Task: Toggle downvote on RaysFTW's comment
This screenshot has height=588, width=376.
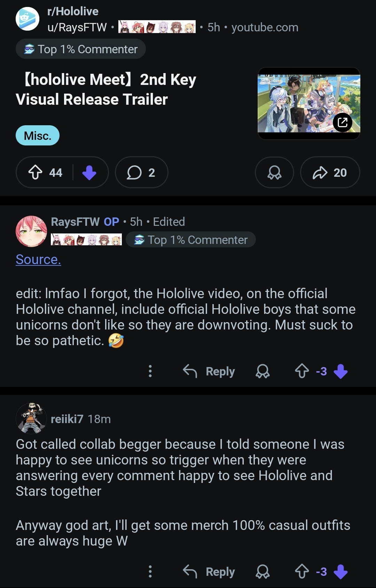Action: click(340, 371)
